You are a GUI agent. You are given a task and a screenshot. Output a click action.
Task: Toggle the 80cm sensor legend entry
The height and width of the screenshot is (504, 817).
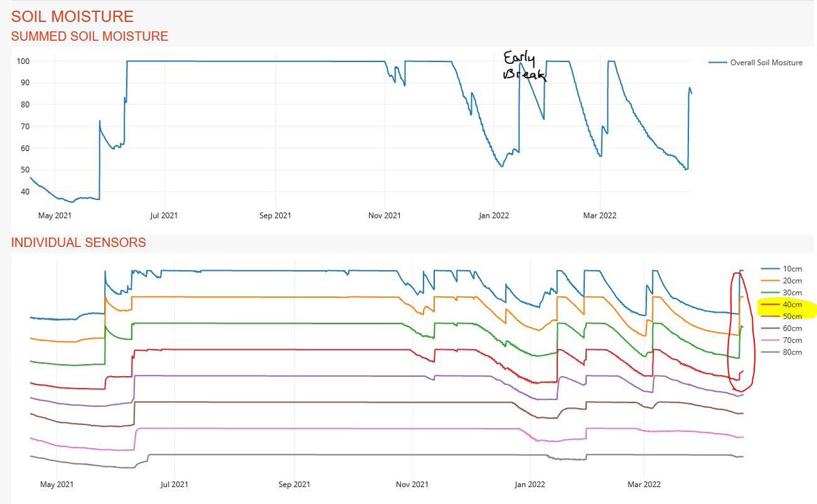782,352
